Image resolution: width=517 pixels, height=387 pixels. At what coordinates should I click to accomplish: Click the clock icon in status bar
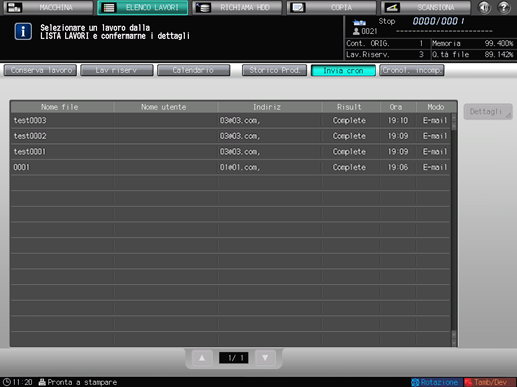point(7,382)
